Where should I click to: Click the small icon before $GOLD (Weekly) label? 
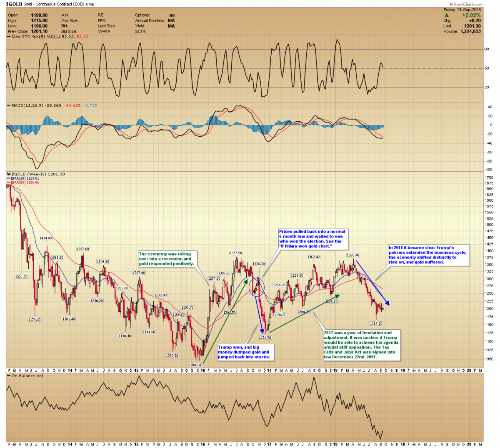8,174
